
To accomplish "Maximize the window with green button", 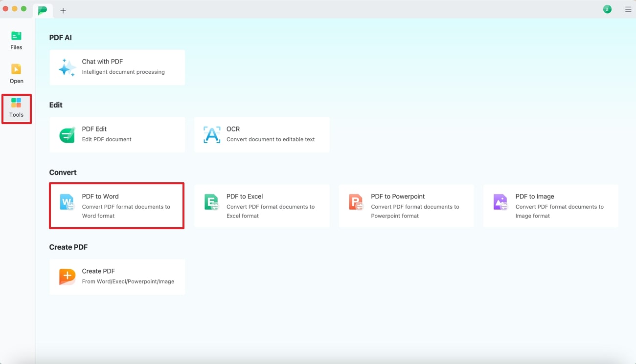I will click(x=23, y=9).
